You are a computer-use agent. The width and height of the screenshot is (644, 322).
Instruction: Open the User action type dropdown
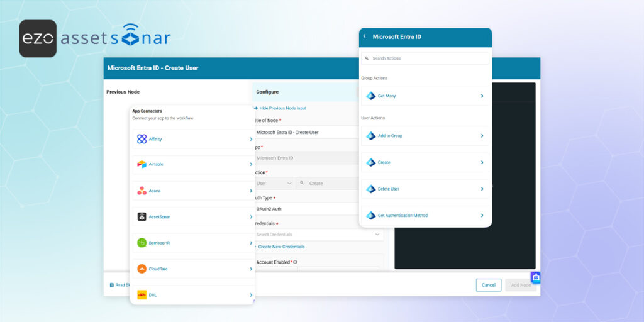coord(274,183)
